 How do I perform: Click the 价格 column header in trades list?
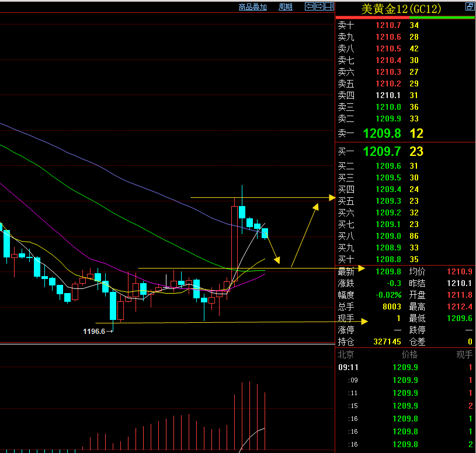pyautogui.click(x=409, y=355)
